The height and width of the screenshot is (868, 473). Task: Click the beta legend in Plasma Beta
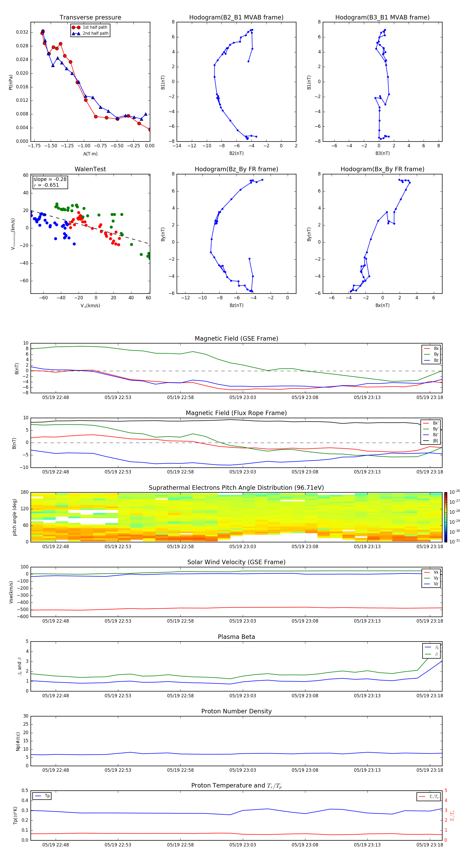point(431,651)
